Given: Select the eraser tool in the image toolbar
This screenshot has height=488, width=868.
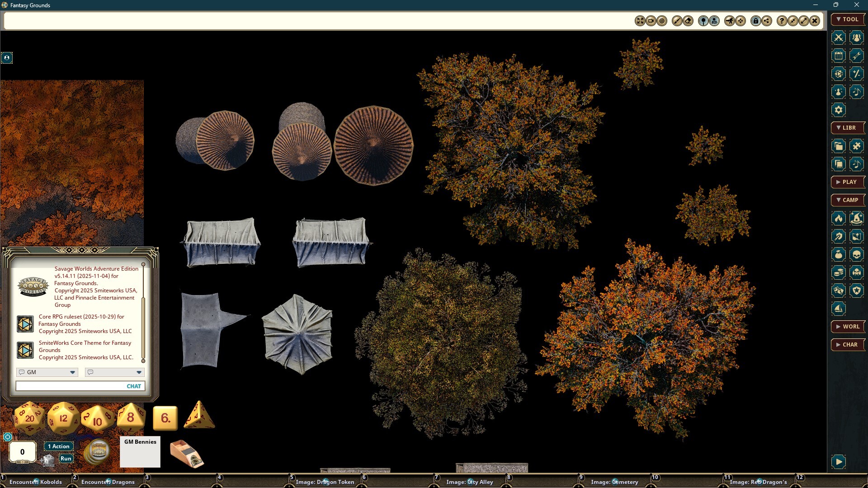Looking at the screenshot, I should coord(688,20).
